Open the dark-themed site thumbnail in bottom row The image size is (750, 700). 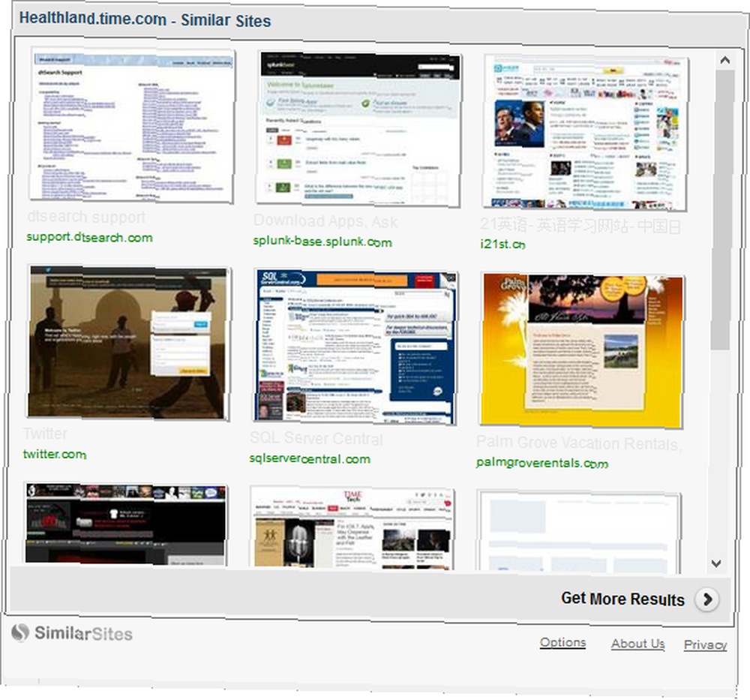pyautogui.click(x=125, y=524)
